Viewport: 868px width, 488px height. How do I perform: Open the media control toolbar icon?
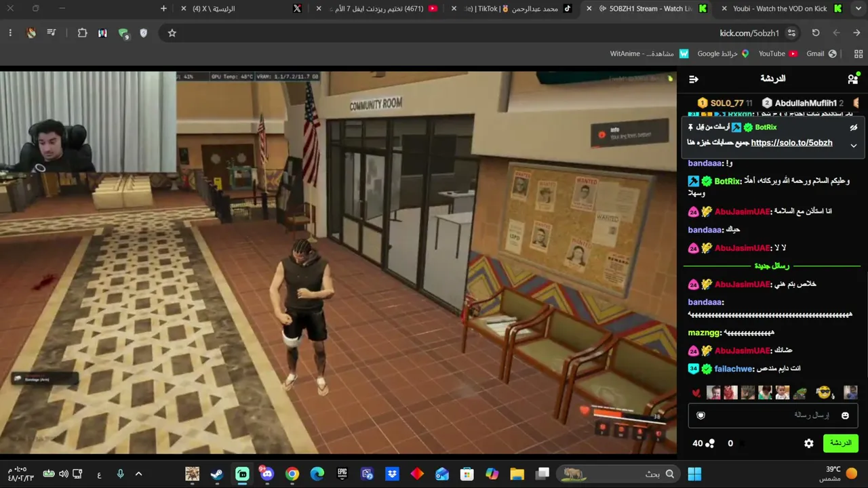(x=51, y=33)
